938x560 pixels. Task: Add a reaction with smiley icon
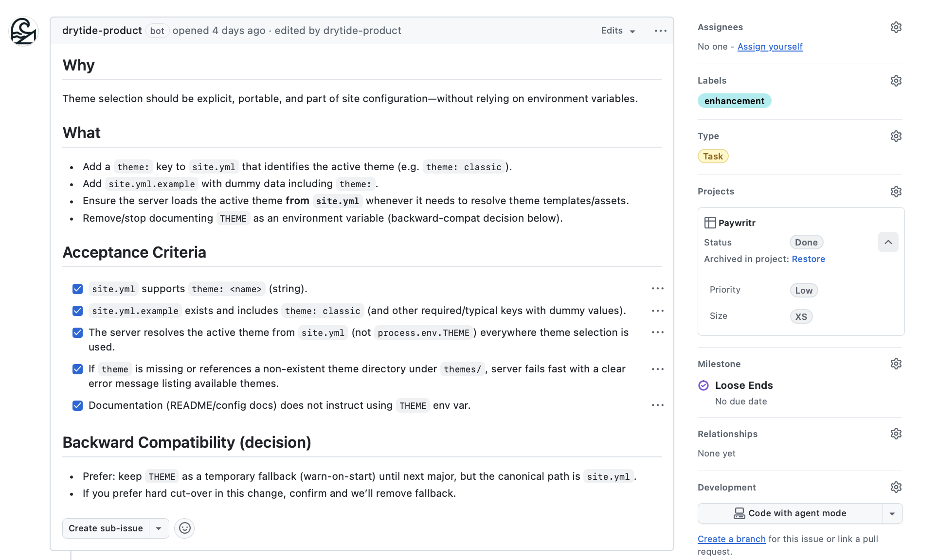coord(184,528)
